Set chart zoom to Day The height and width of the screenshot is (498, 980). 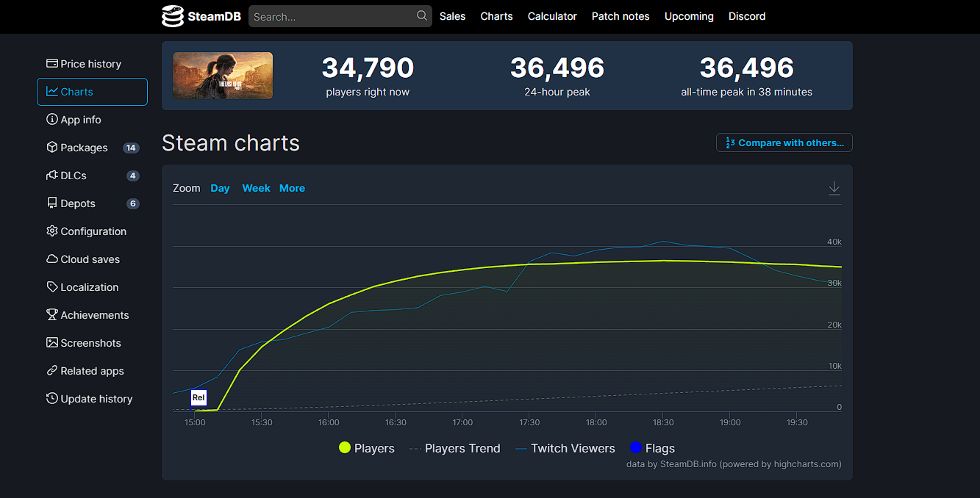pyautogui.click(x=220, y=188)
